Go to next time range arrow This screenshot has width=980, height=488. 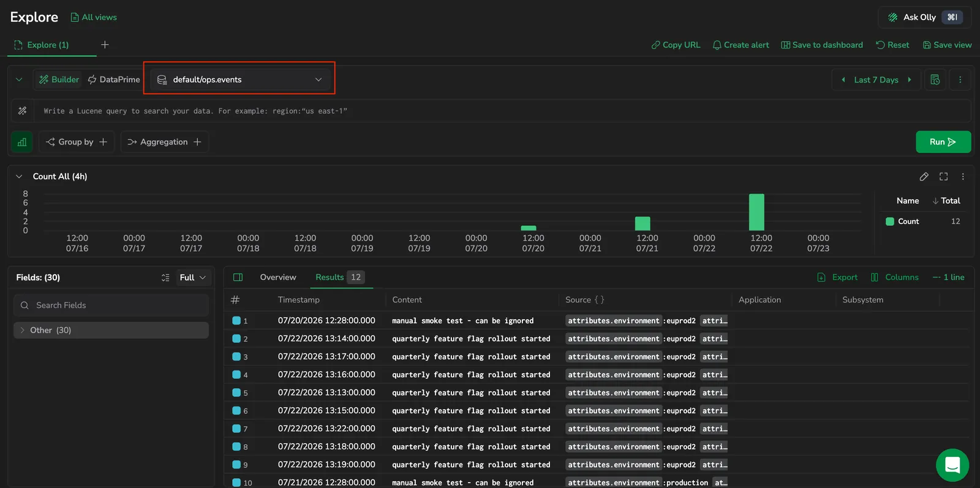point(910,80)
